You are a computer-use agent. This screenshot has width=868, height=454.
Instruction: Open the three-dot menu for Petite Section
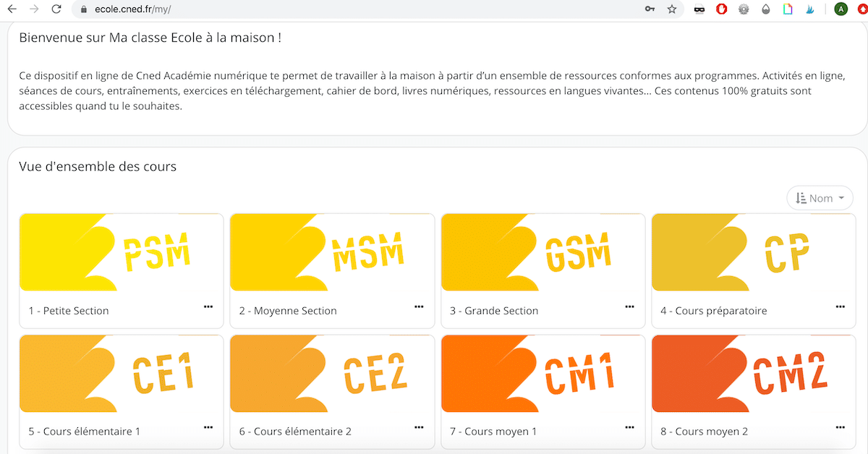[208, 307]
